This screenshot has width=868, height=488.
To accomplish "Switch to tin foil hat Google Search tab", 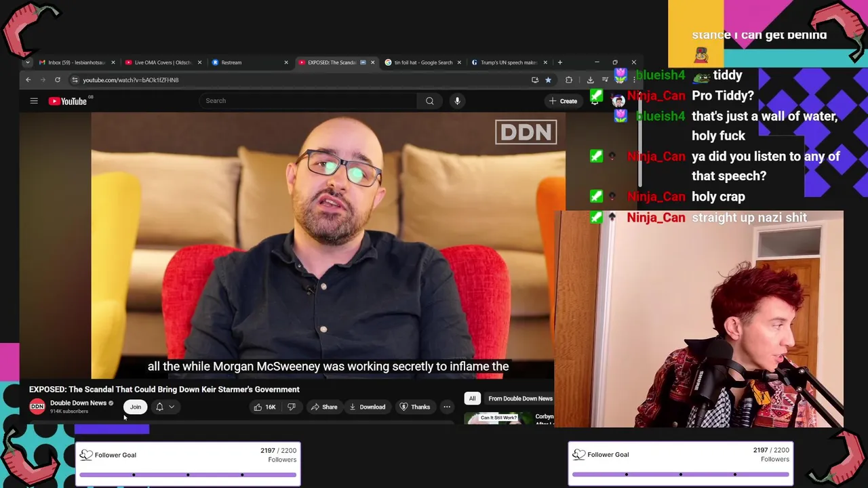I will point(422,62).
